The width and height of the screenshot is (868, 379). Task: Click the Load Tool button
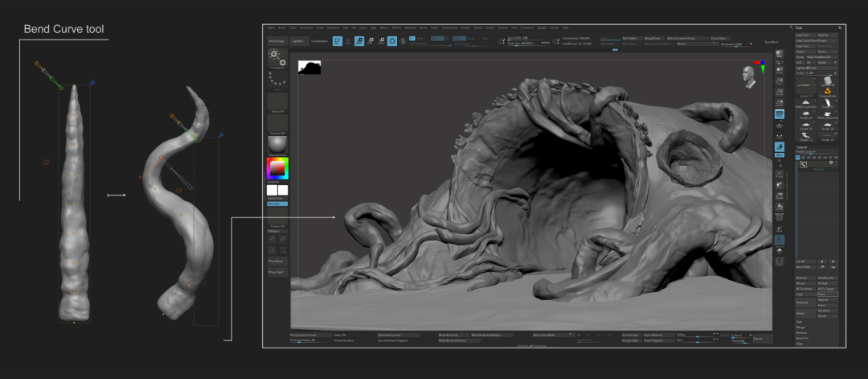(805, 35)
